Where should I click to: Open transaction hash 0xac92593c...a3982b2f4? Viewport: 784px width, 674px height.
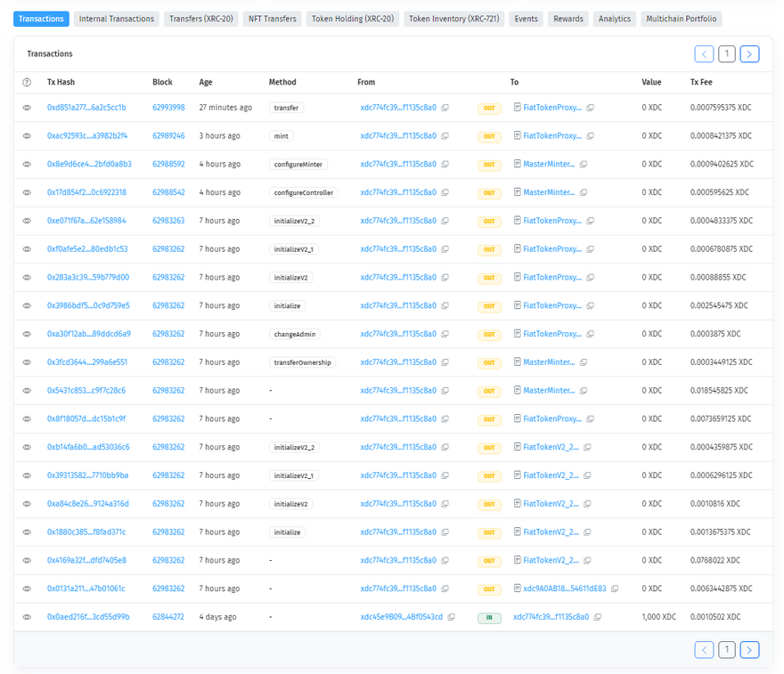tap(87, 136)
